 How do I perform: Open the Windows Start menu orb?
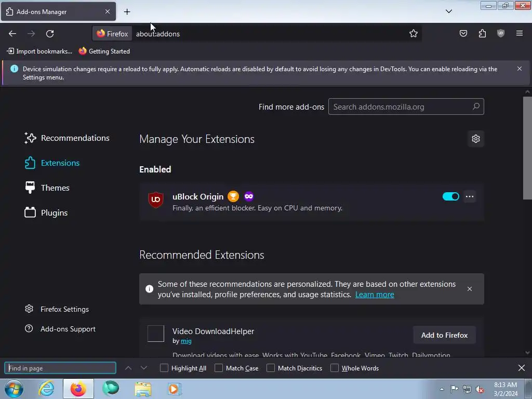[x=14, y=389]
